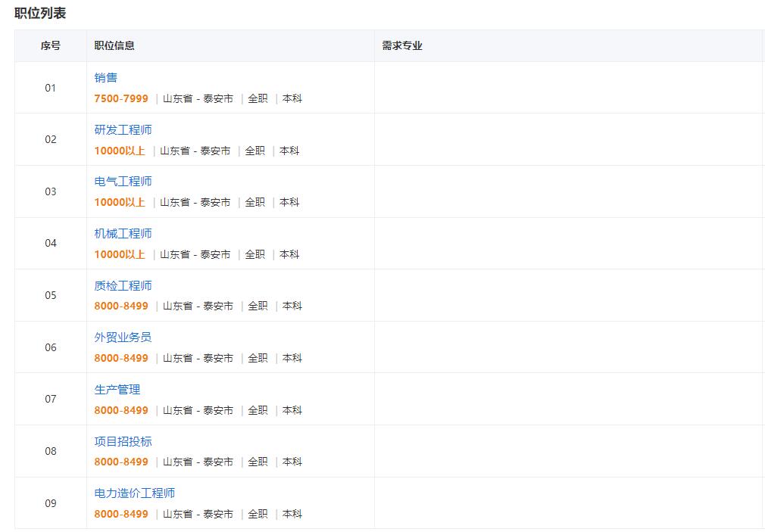The width and height of the screenshot is (765, 532).
Task: Click 山东省 - 泰安市 under 外贸业务员
Action: click(x=198, y=358)
